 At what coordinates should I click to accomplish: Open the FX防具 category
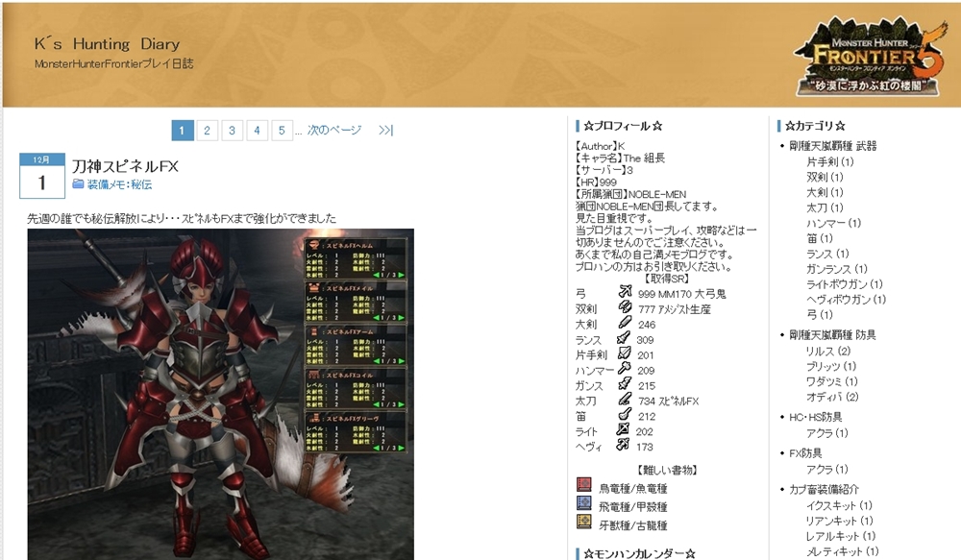[805, 453]
